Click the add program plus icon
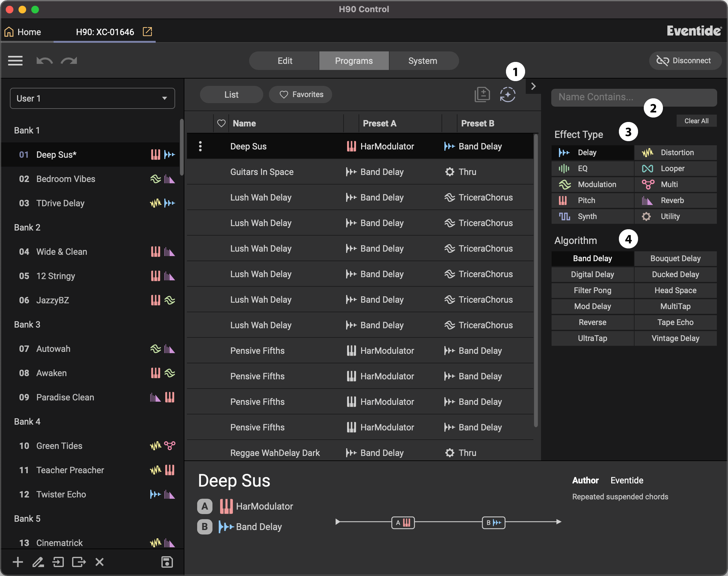 (x=18, y=562)
